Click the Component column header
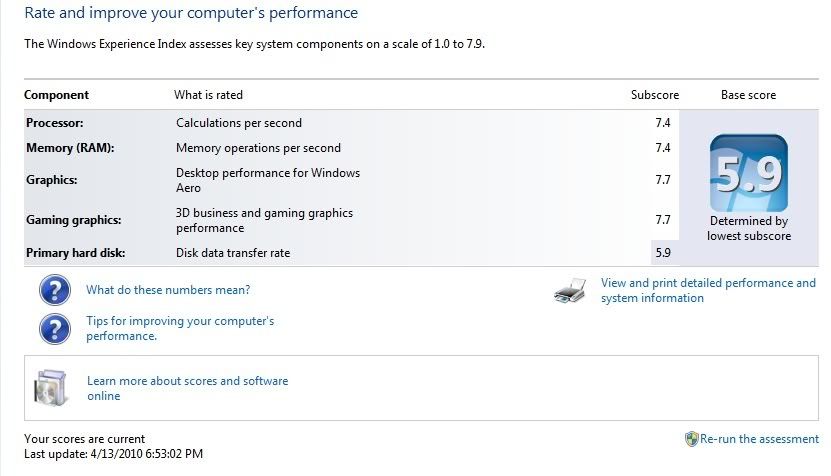Image resolution: width=831 pixels, height=476 pixels. pos(56,95)
